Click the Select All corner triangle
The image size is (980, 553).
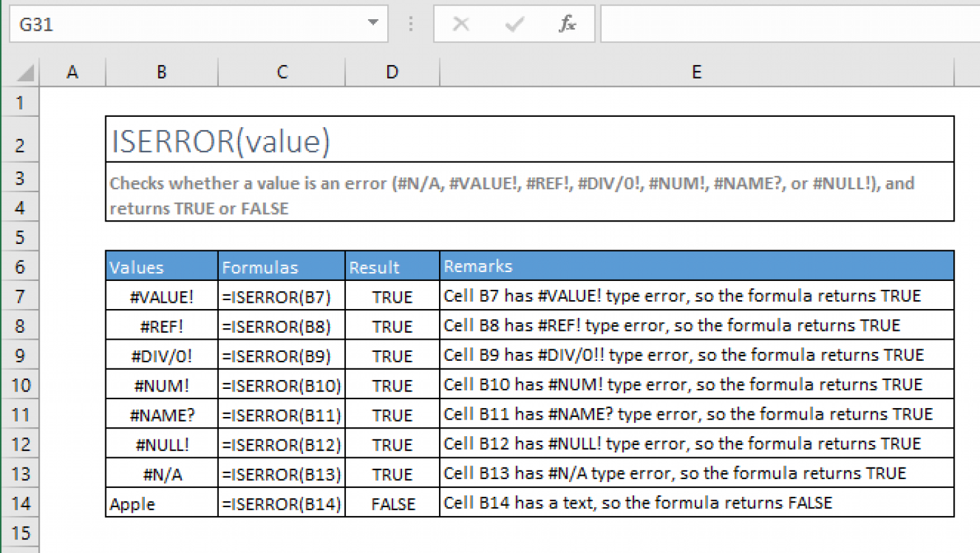(25, 73)
